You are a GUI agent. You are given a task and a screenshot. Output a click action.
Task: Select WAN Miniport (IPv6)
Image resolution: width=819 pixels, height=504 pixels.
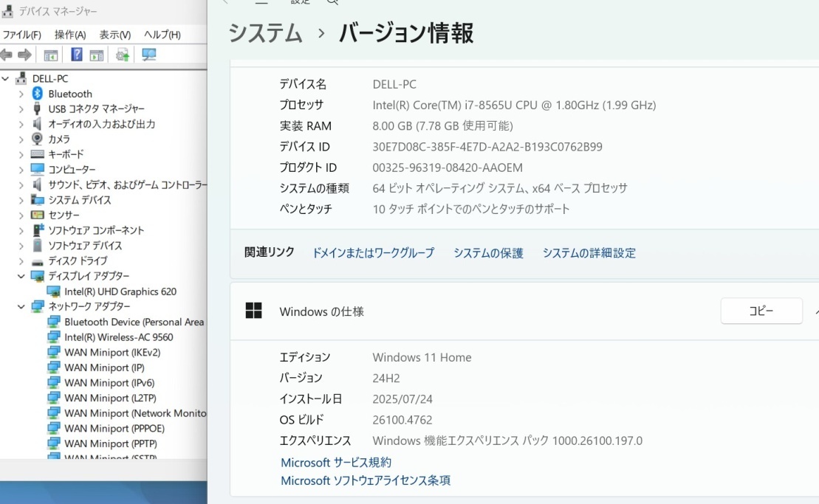(109, 382)
